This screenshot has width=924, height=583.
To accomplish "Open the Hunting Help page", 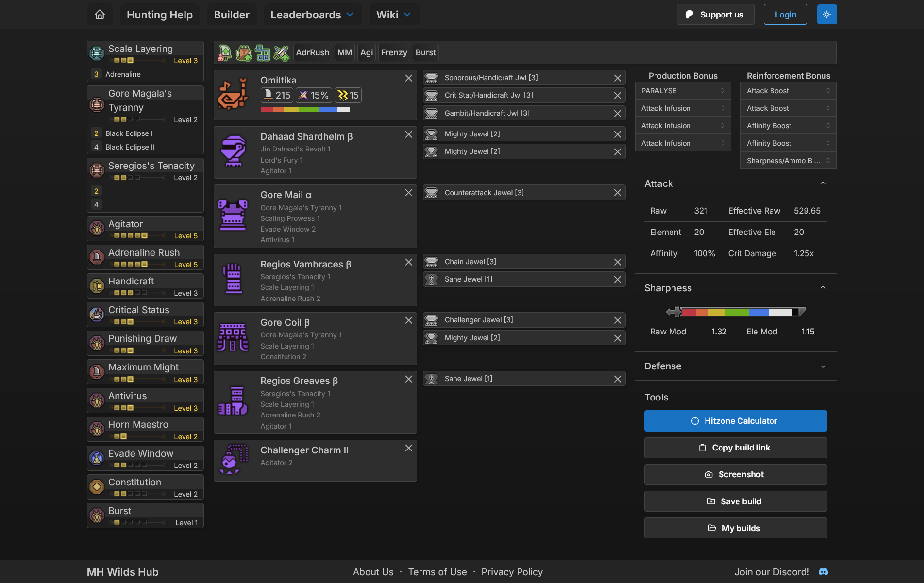I will [x=160, y=15].
